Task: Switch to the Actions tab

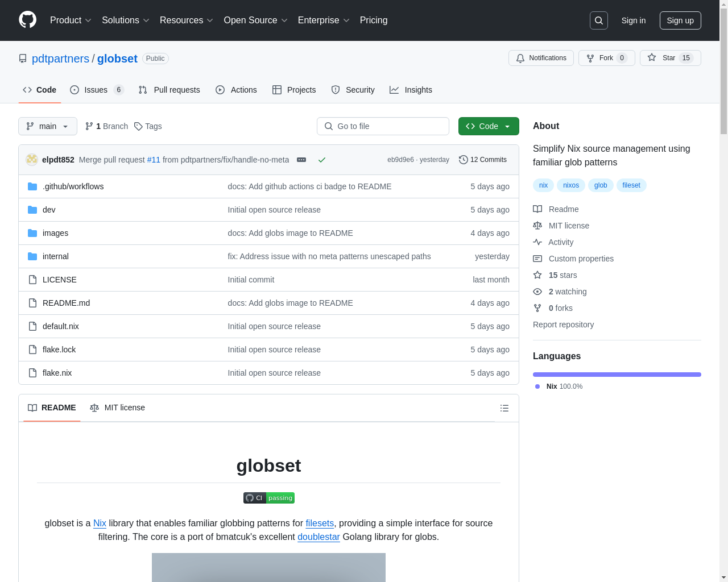Action: (236, 90)
